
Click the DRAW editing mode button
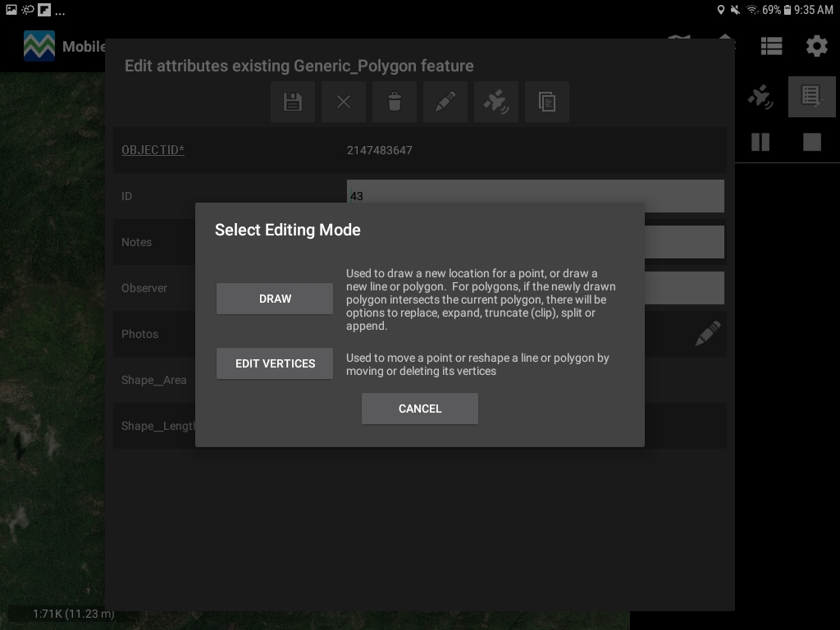(x=275, y=299)
